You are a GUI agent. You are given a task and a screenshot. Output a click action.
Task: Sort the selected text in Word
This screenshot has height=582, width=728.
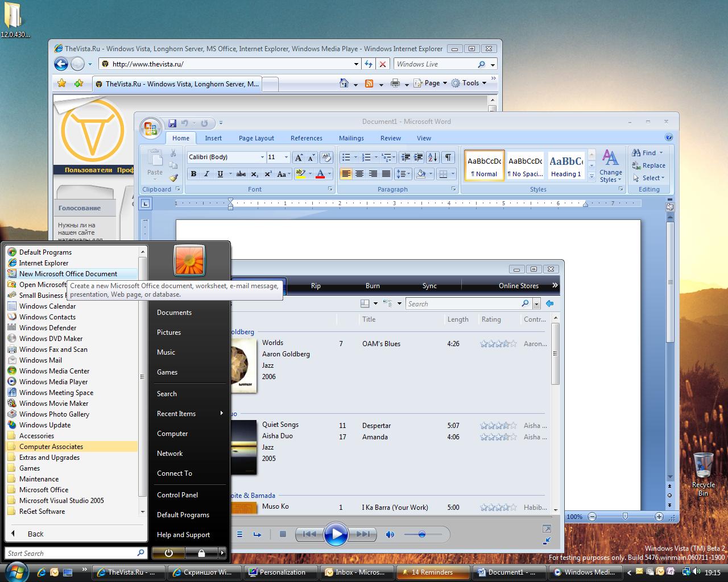click(x=433, y=157)
